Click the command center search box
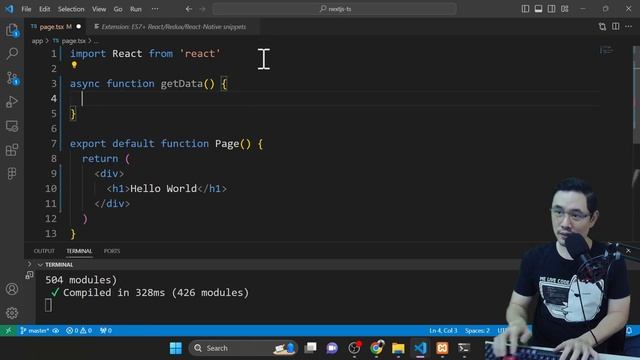The image size is (640, 360). coord(334,9)
